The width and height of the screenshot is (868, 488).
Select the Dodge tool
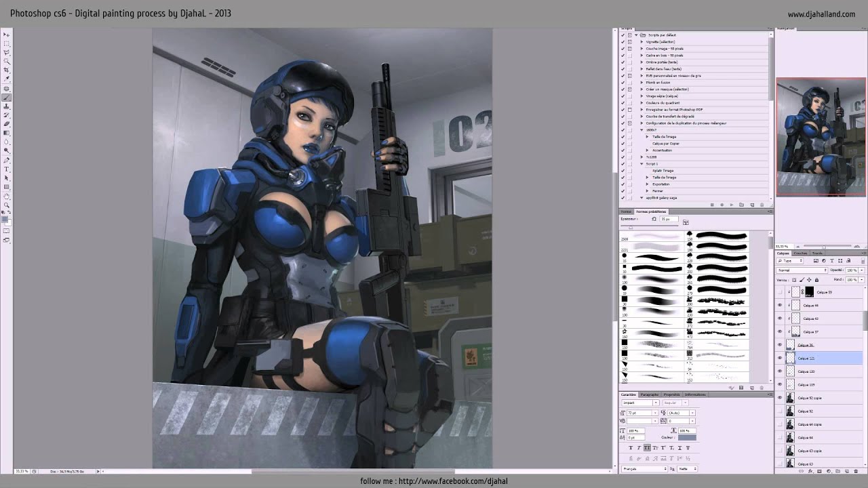[x=6, y=150]
